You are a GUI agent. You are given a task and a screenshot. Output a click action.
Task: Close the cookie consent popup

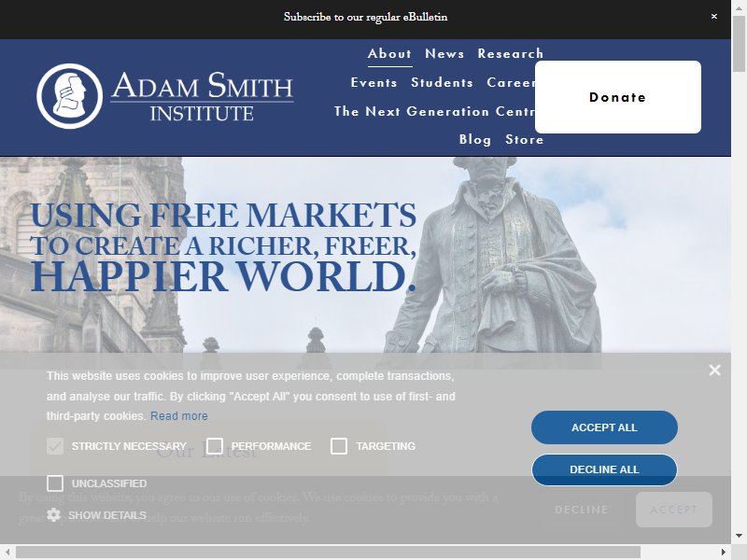[714, 370]
